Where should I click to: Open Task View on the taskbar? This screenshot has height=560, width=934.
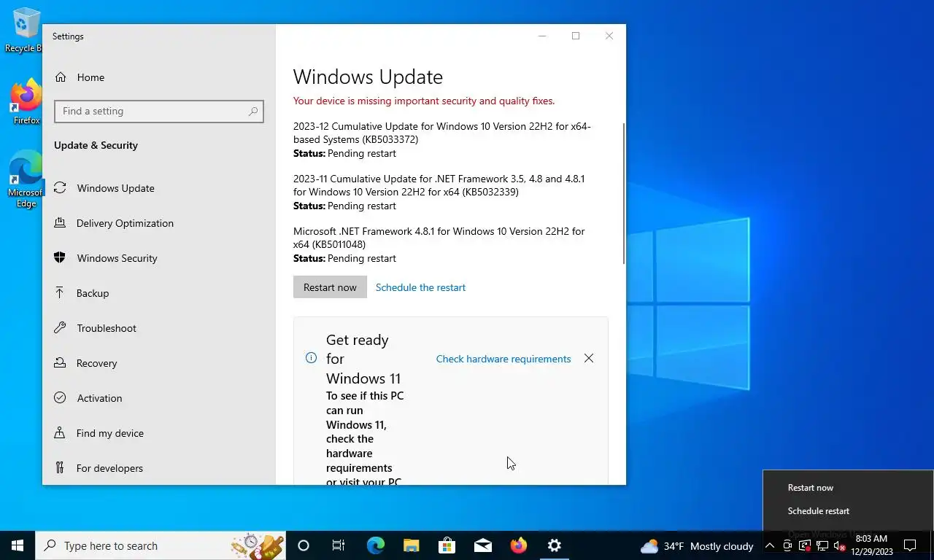tap(339, 545)
